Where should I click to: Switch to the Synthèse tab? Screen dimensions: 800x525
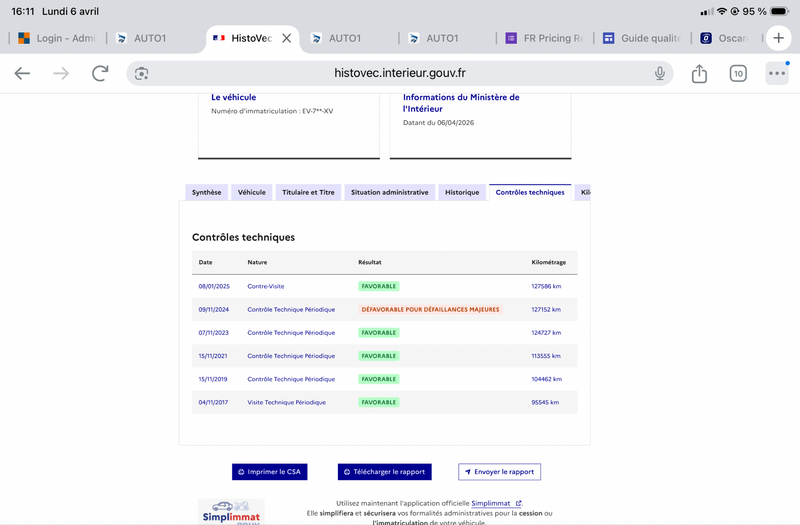[207, 192]
